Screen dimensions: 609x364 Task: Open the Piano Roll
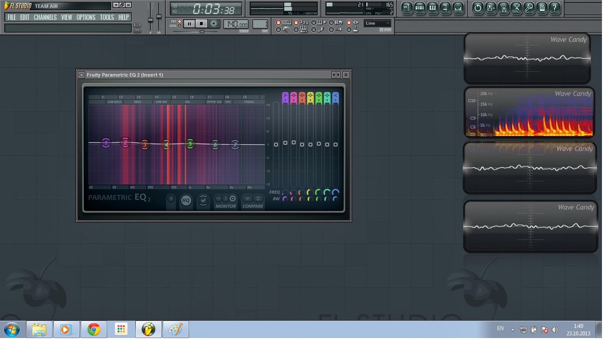click(433, 7)
